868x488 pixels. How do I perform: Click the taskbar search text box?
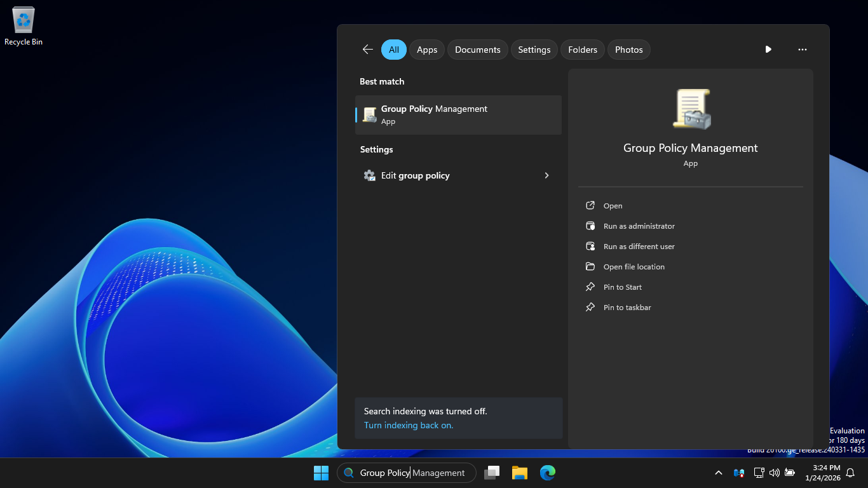tap(413, 473)
